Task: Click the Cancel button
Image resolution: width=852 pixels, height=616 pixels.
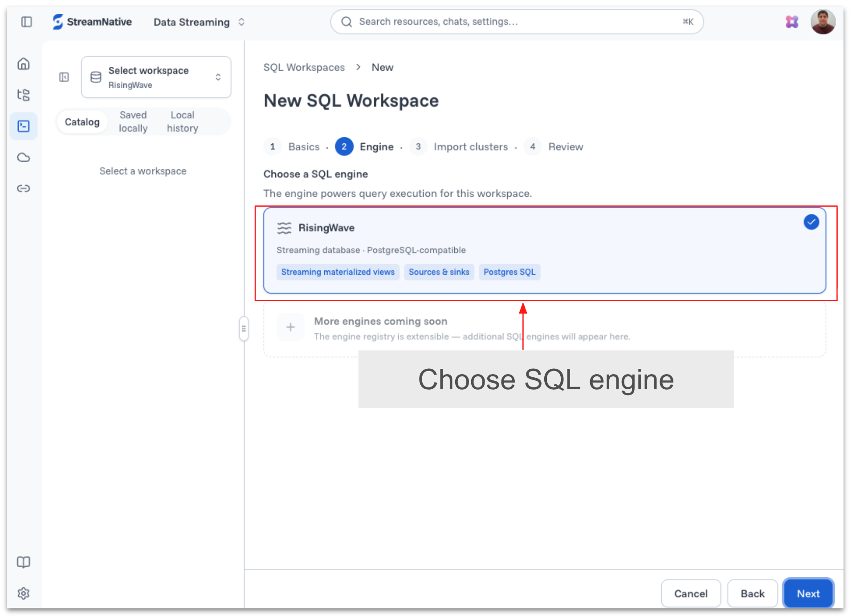Action: pos(691,594)
